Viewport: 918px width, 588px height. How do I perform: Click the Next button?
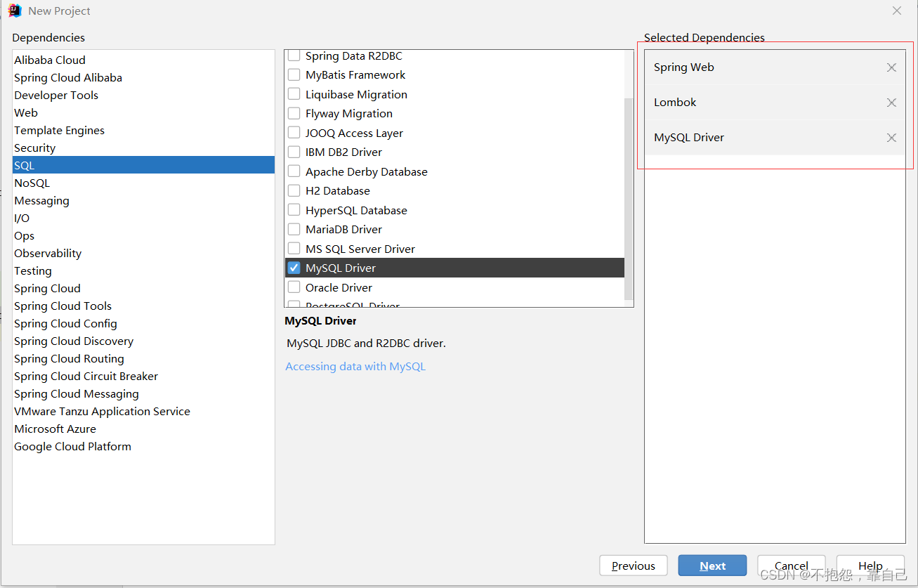[712, 566]
